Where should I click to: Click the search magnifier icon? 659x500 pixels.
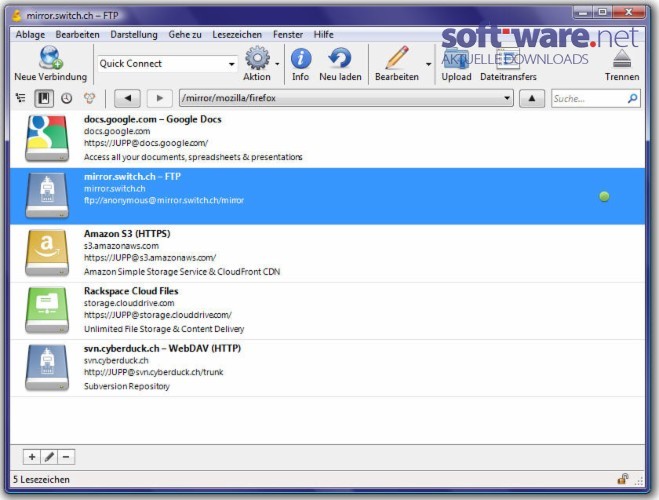[632, 98]
